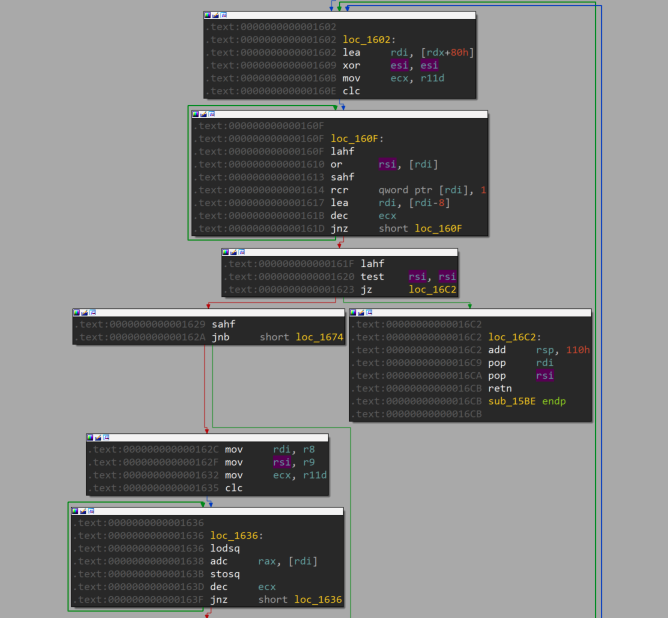Select the sahf instruction at address 1613
The width and height of the screenshot is (668, 618).
click(342, 177)
